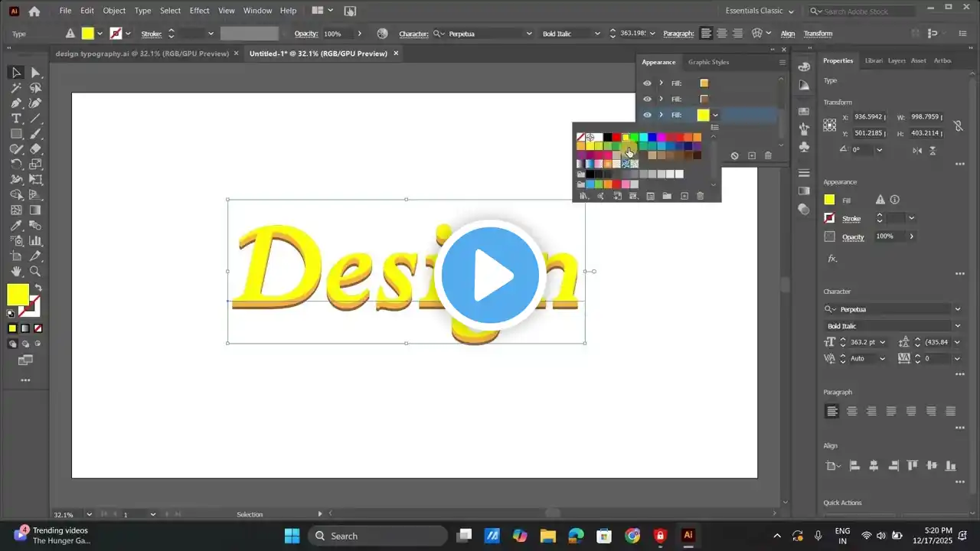Click the Align link in control bar

(788, 34)
